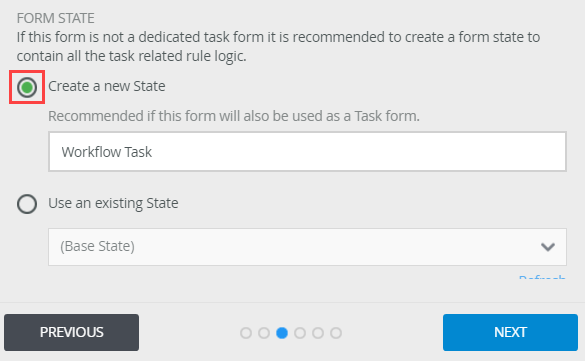
Task: Jump to the fourth wizard step dot
Action: [300, 333]
